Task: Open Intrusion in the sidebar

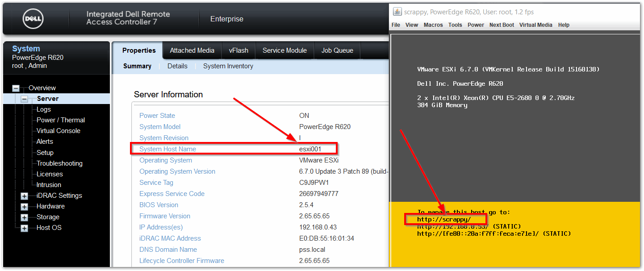Action: click(x=49, y=185)
